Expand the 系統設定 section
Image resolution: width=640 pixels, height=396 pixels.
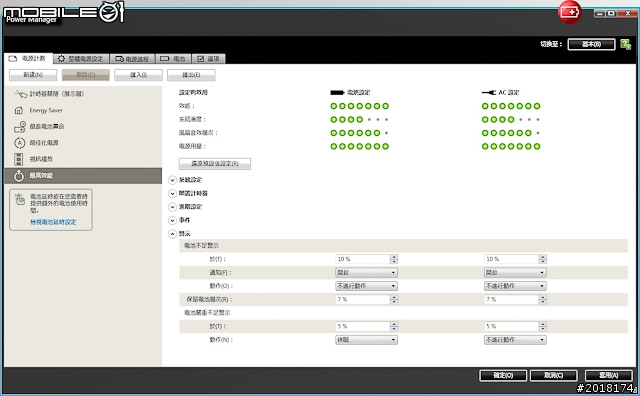tap(172, 180)
